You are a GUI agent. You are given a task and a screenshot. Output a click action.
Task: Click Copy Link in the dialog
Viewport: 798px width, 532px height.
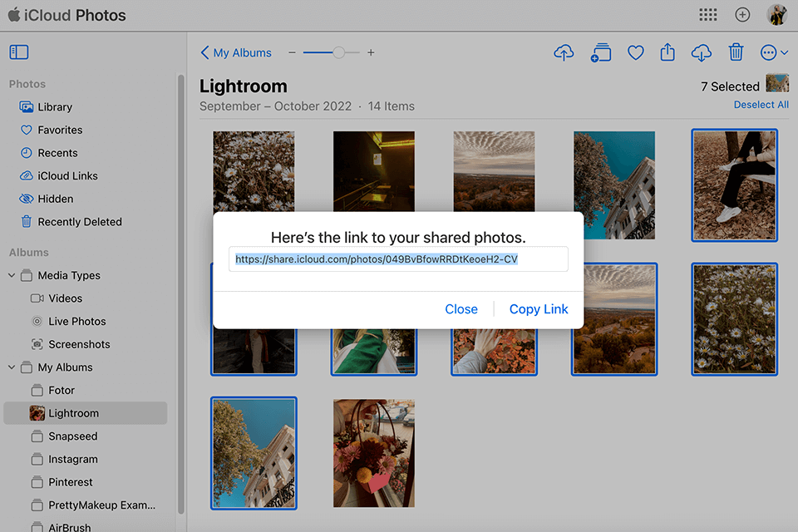click(539, 309)
